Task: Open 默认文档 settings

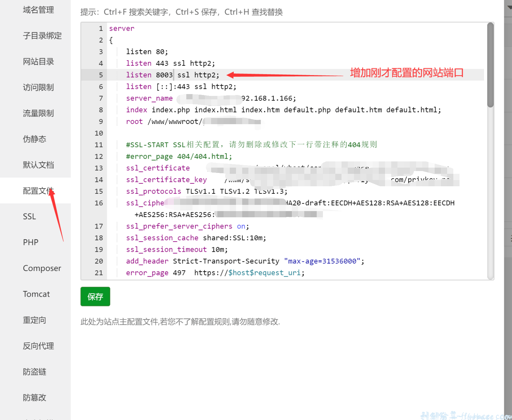Action: click(x=38, y=165)
